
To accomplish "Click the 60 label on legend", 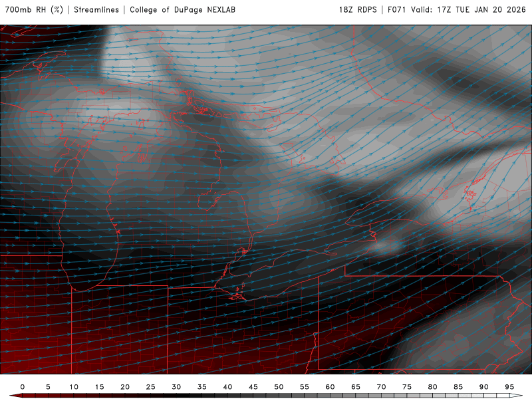I will (330, 387).
